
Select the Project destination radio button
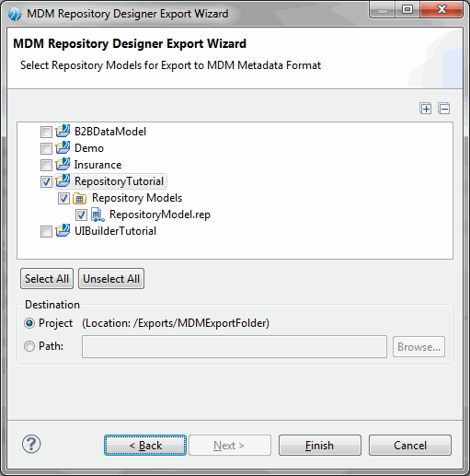[29, 323]
